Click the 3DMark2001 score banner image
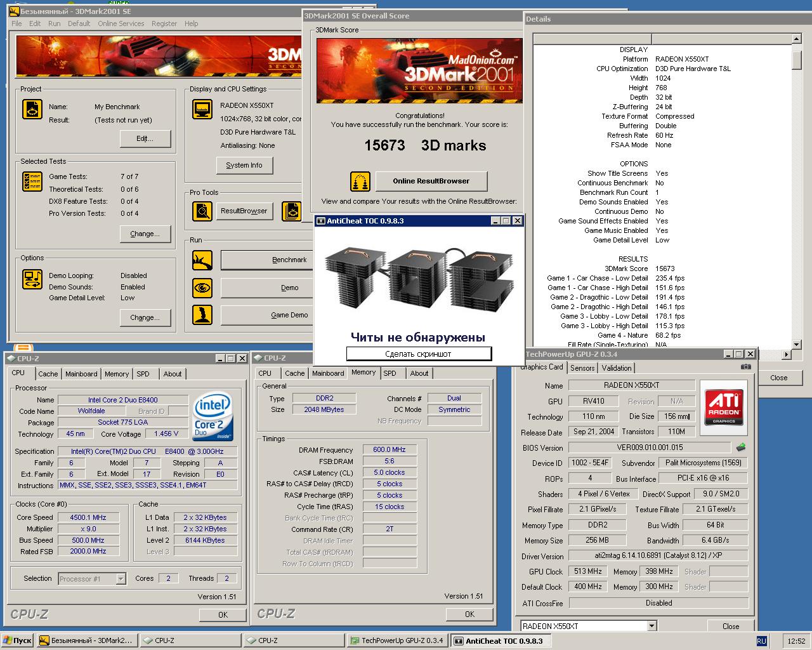 tap(419, 70)
